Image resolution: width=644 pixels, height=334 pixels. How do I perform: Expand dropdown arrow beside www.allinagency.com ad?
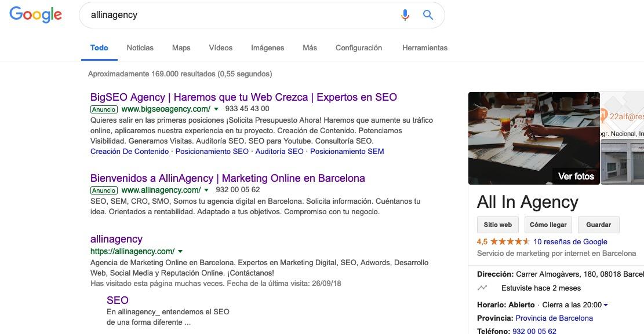pos(206,190)
